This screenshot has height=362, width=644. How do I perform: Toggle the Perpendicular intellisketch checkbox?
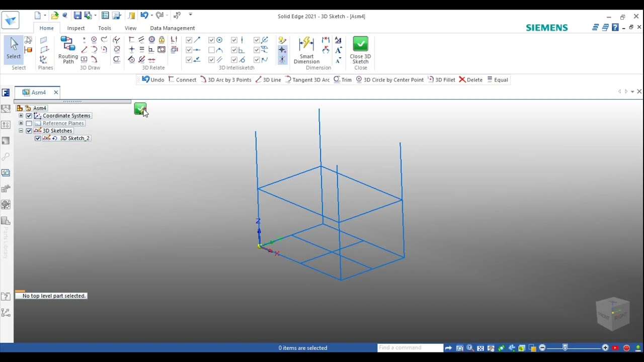pos(234,50)
